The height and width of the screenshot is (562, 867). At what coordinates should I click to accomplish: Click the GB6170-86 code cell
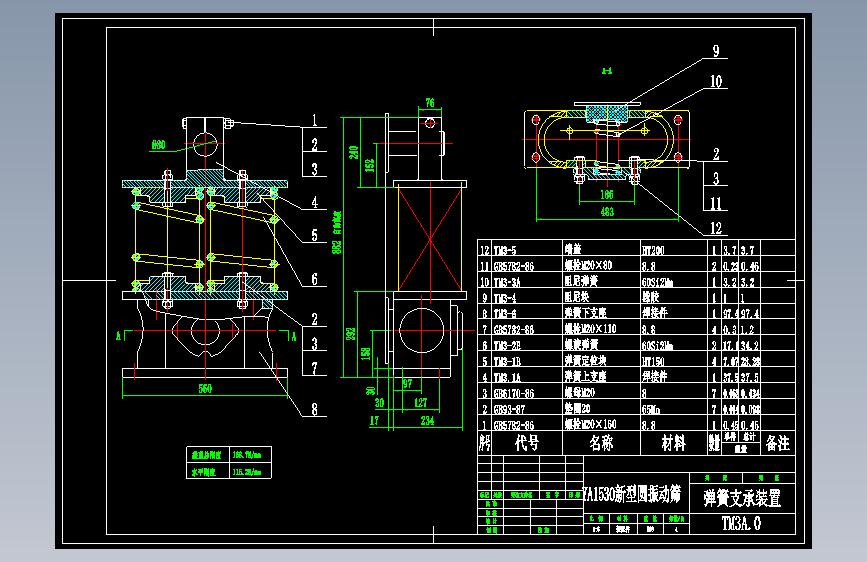point(514,394)
